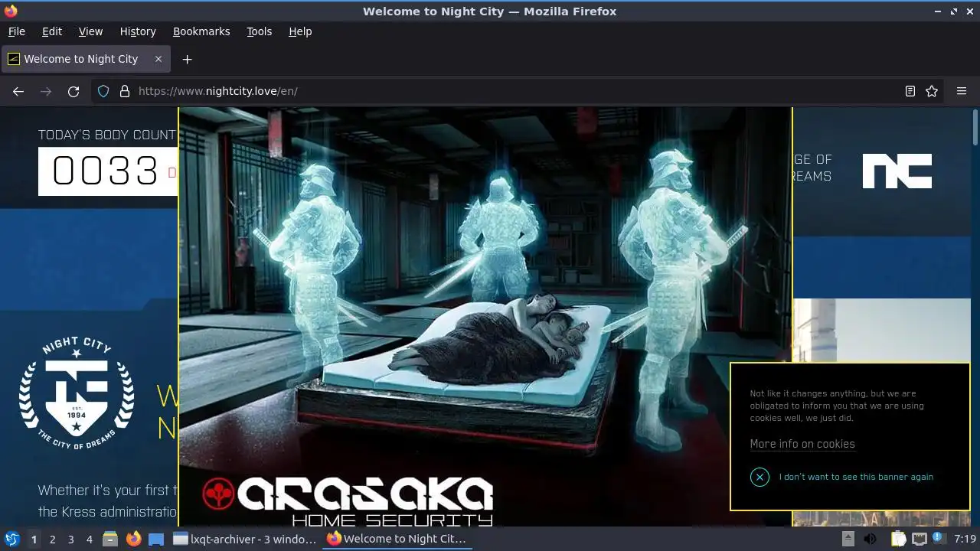Bookmark this page with the star
Screen dimensions: 980x551
(932, 91)
